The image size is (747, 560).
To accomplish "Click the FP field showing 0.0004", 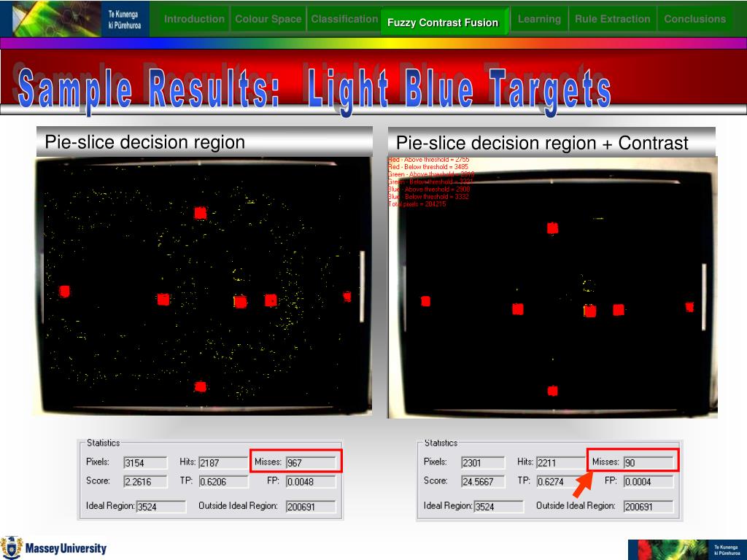I will click(649, 481).
